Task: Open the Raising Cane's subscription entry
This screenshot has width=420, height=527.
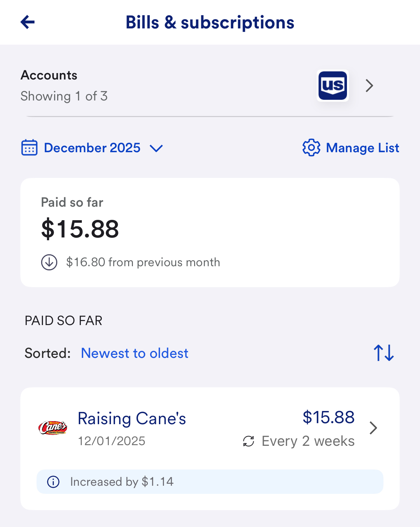Action: coord(132,419)
